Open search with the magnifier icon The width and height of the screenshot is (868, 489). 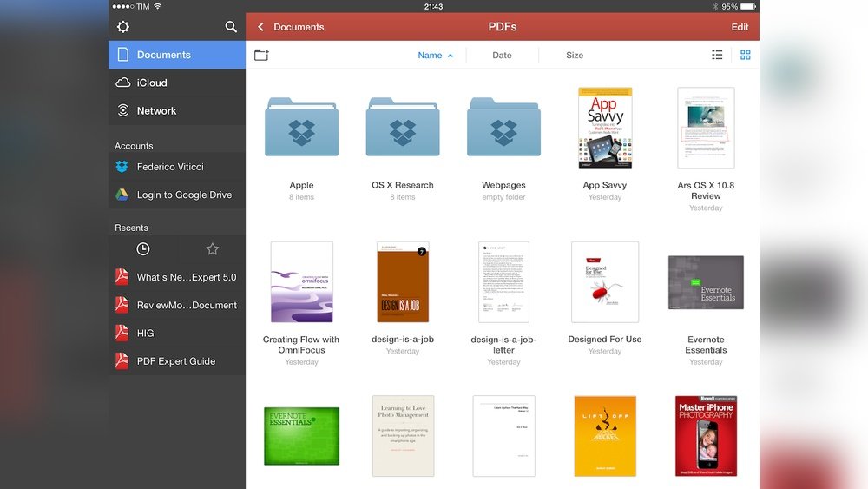point(231,27)
